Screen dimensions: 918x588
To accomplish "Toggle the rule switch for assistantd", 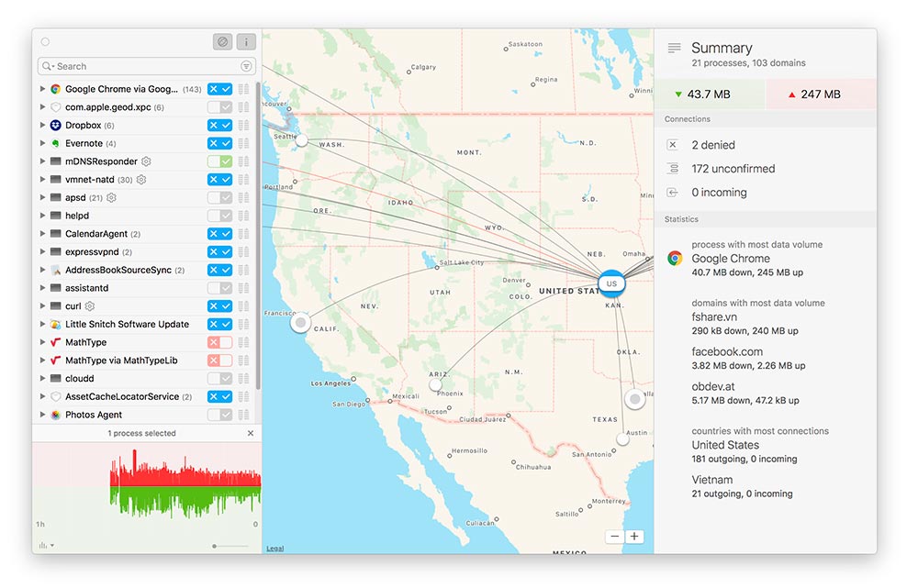I will [x=219, y=288].
